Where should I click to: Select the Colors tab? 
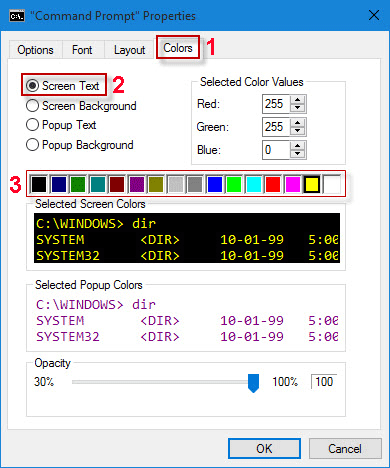(178, 48)
